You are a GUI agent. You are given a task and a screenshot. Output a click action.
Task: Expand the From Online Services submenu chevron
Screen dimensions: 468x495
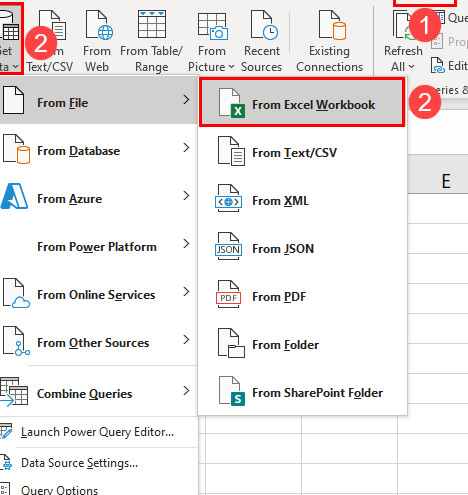(x=186, y=292)
